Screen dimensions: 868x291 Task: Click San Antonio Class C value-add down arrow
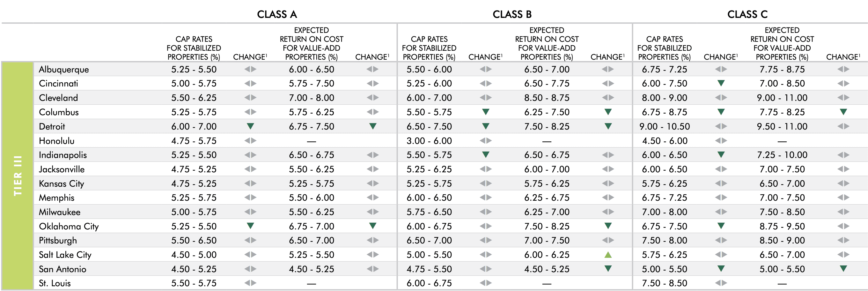[843, 269]
